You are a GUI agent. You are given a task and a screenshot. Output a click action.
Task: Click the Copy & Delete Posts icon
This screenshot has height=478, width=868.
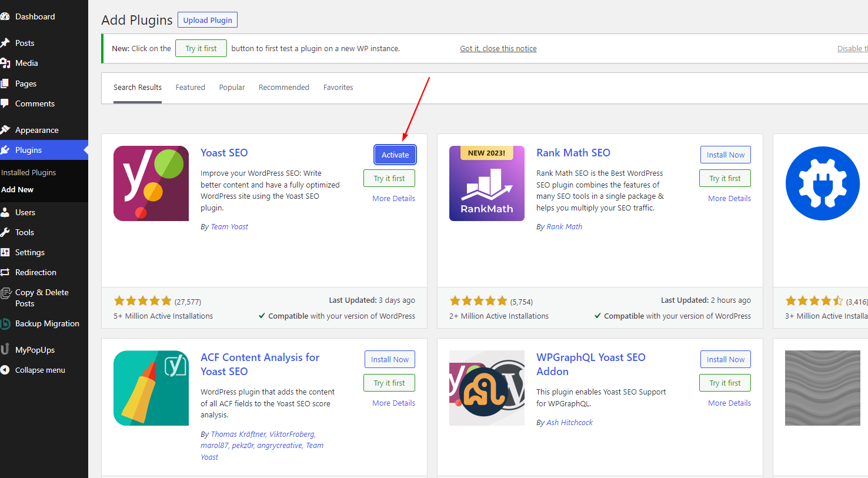tap(5, 293)
